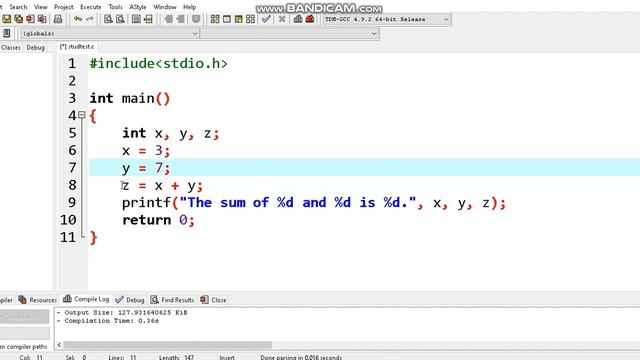Click the Close tab in bottom panel
This screenshot has width=640, height=360.
pyautogui.click(x=213, y=300)
